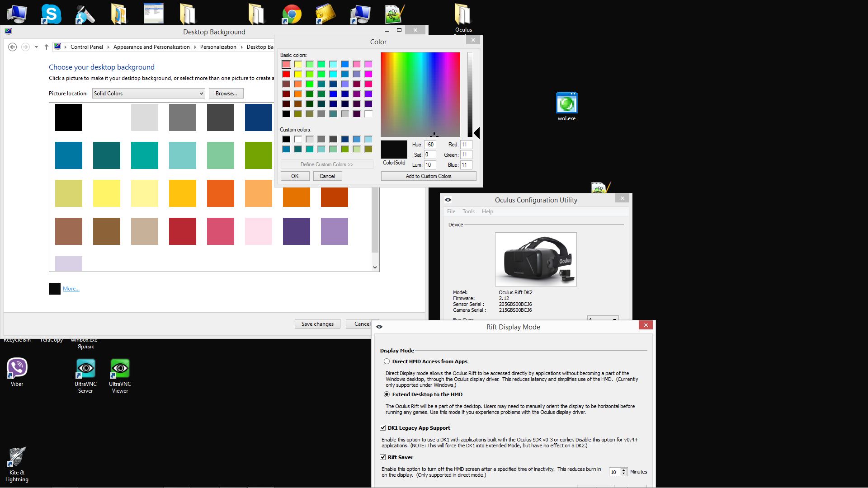Open the microphone app desktop shortcut

85,14
